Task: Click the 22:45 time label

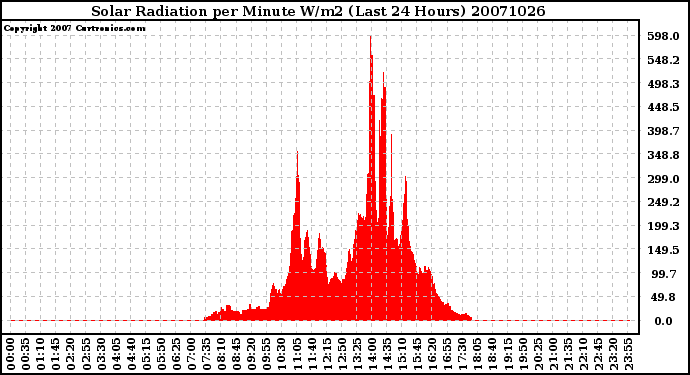Action: (598, 354)
